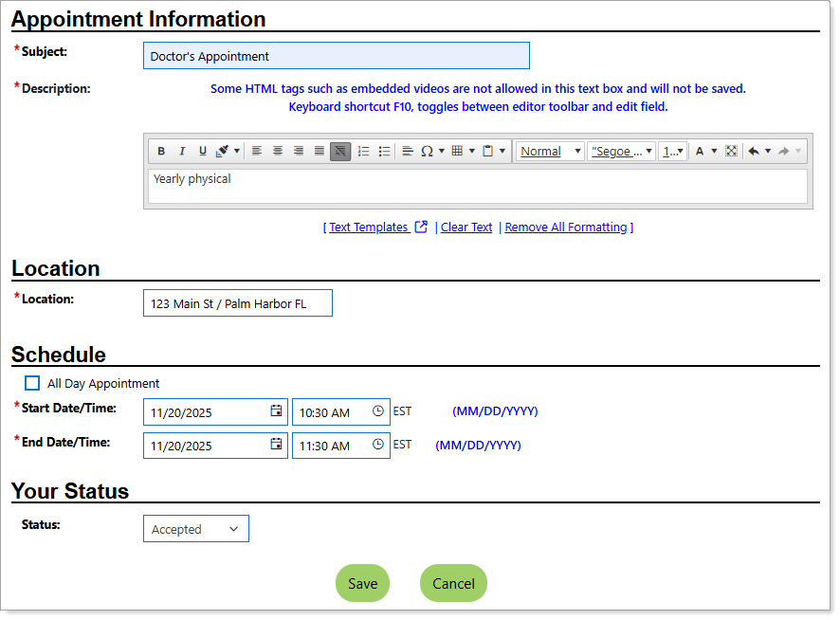Open the End Time clock picker
The height and width of the screenshot is (620, 840).
[x=378, y=445]
